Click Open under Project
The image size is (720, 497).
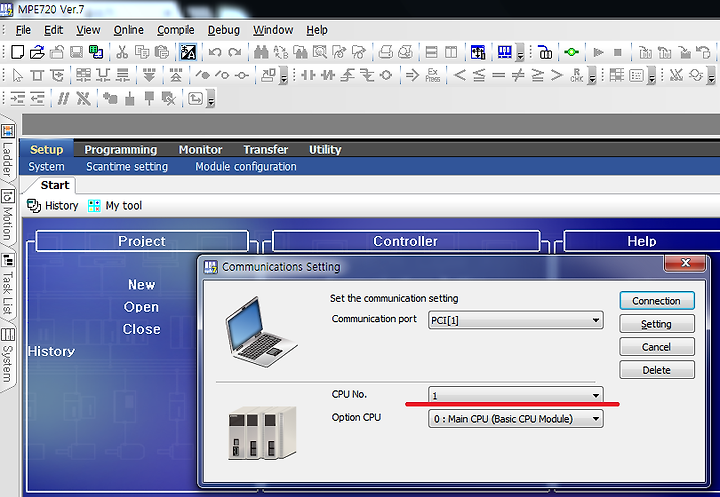[x=141, y=307]
